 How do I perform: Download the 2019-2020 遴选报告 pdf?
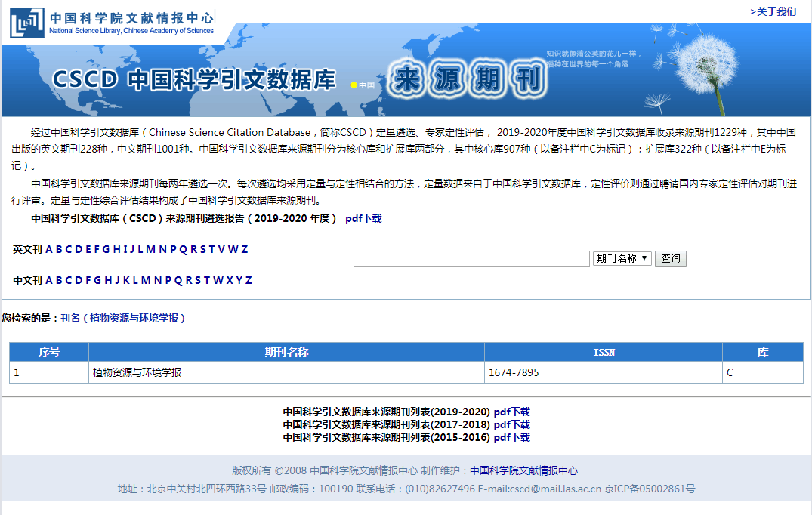(363, 218)
